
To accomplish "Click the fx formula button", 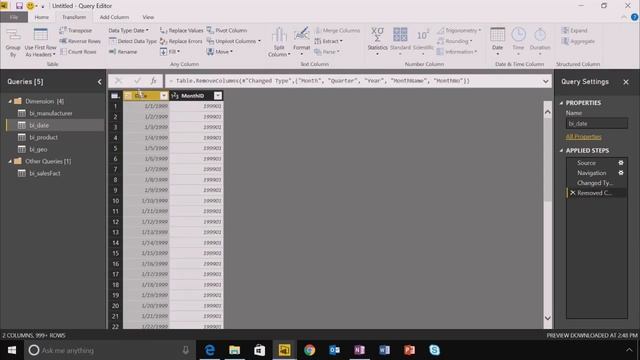I will tap(153, 81).
